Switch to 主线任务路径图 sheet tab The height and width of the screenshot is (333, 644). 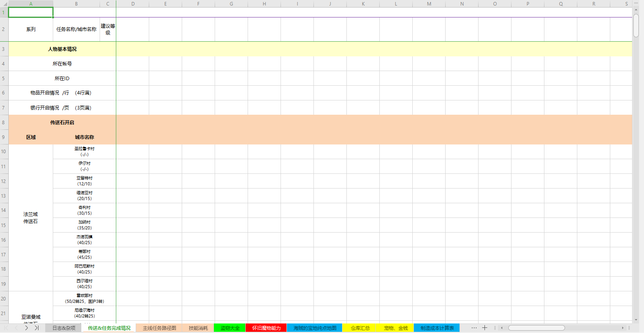tap(159, 328)
